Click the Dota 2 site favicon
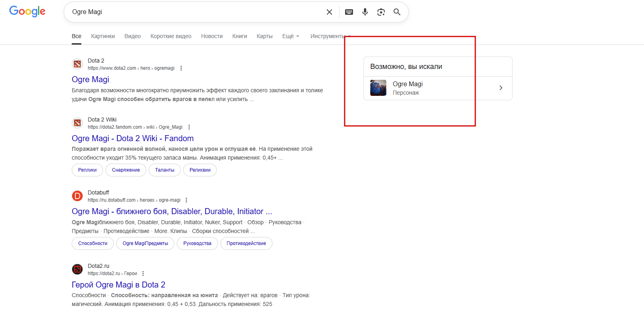 click(77, 64)
